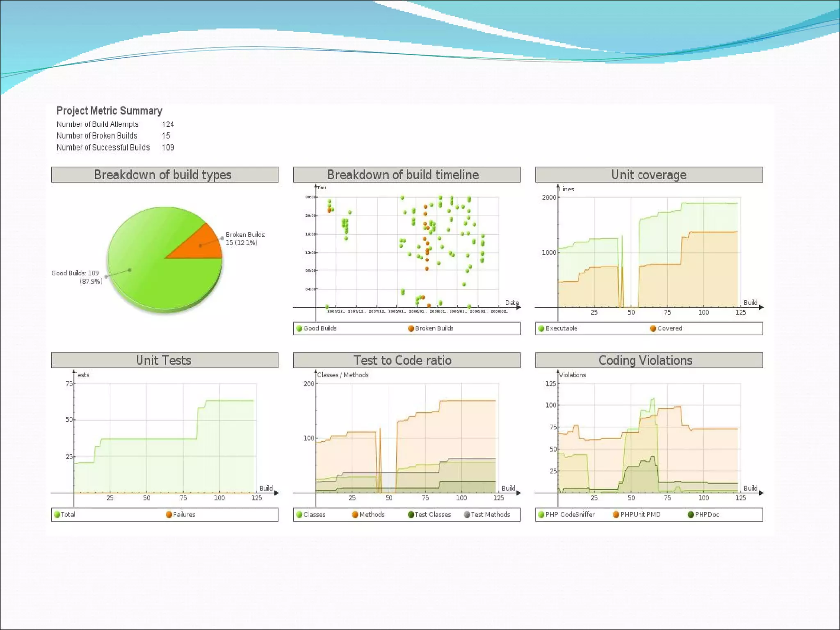Click the orange Methods legend dot

(x=355, y=514)
